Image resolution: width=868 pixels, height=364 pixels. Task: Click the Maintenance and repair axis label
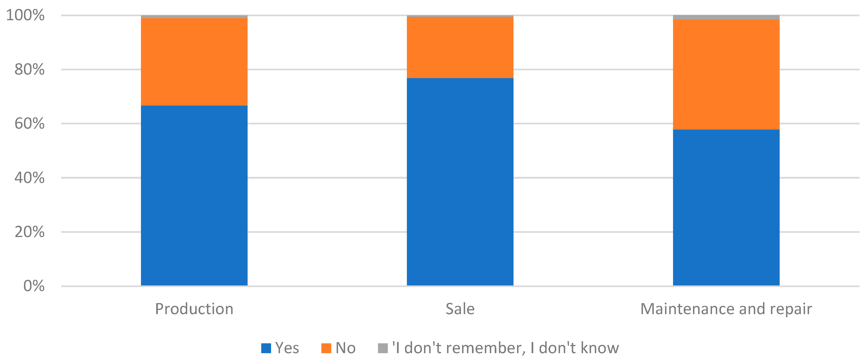[726, 309]
